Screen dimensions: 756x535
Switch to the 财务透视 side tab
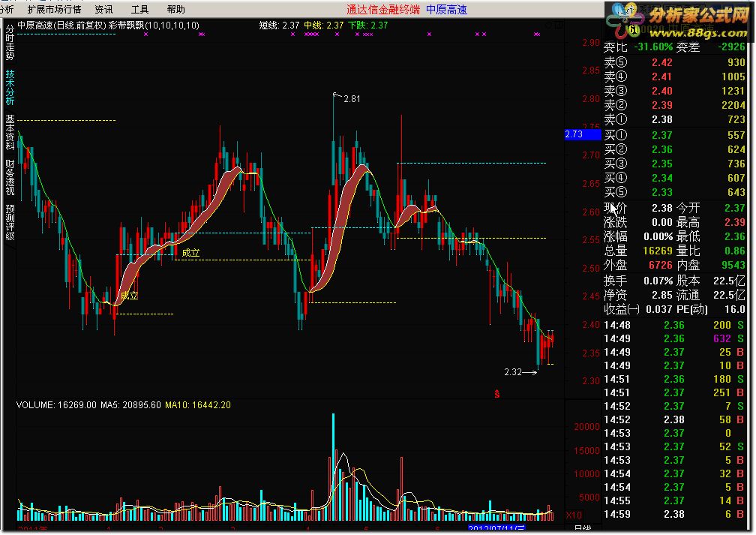[x=10, y=177]
